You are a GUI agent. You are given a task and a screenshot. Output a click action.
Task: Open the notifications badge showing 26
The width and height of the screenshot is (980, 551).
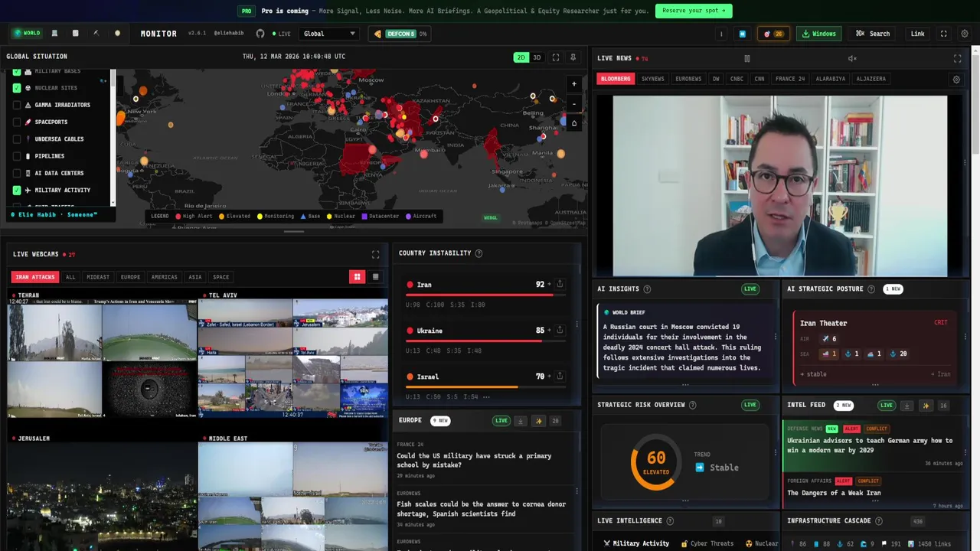773,34
